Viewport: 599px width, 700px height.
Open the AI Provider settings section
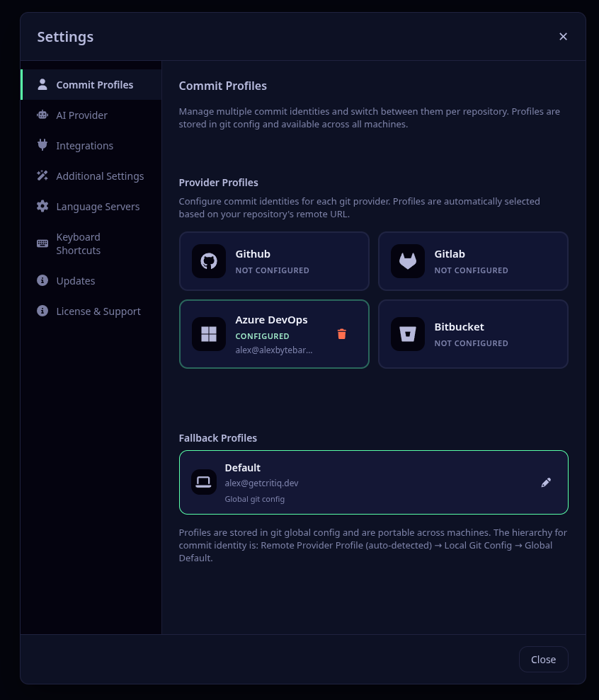pos(81,115)
